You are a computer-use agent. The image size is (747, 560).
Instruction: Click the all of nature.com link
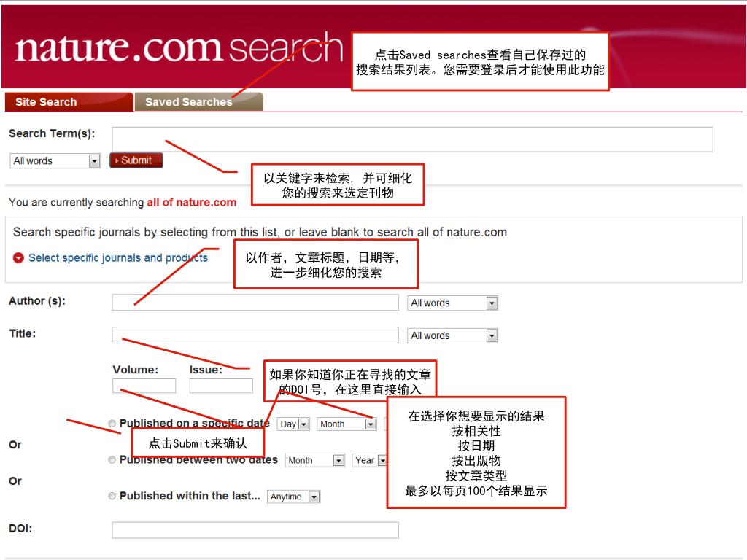(192, 203)
